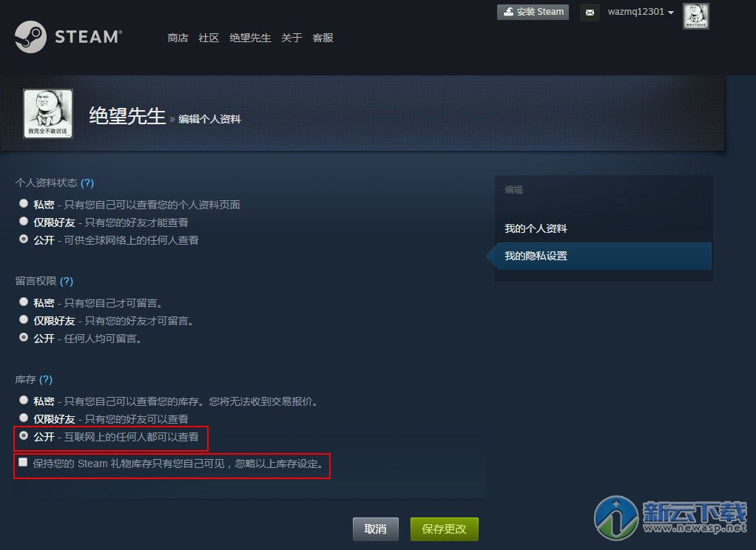The image size is (756, 550).
Task: Select 仅限好友 for comment permission
Action: (23, 319)
